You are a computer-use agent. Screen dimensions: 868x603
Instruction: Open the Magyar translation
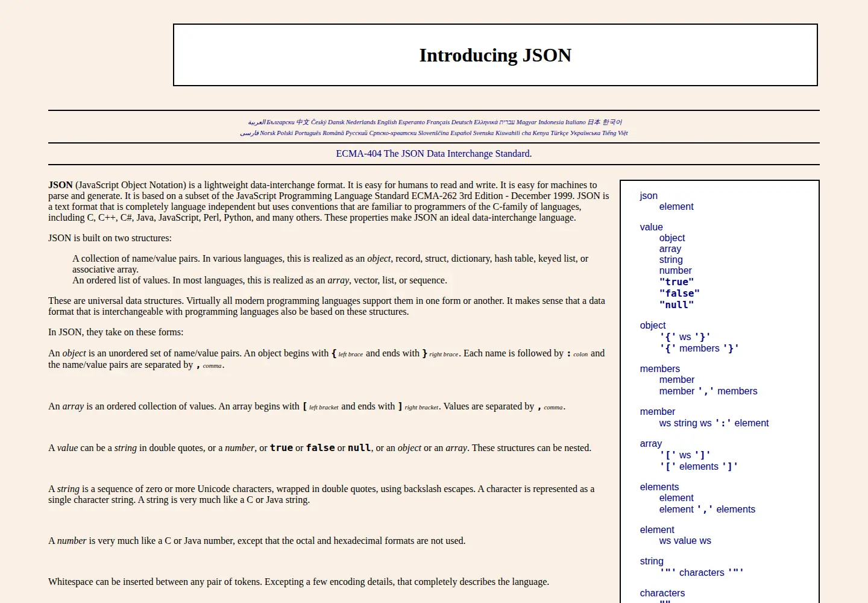pyautogui.click(x=526, y=122)
